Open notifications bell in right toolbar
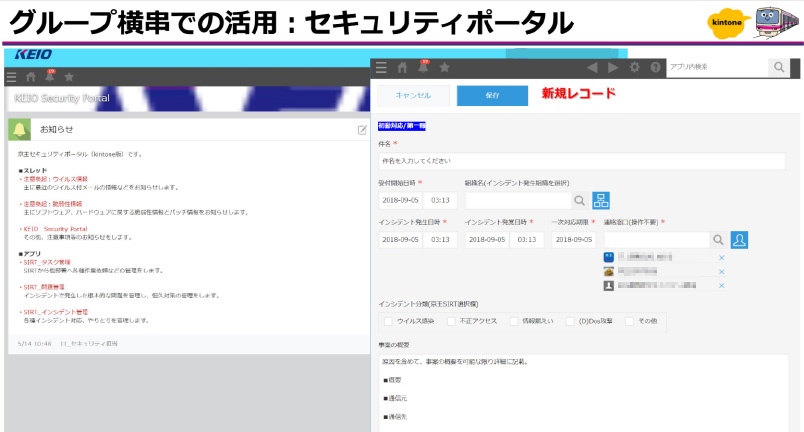This screenshot has width=804, height=432. 423,67
